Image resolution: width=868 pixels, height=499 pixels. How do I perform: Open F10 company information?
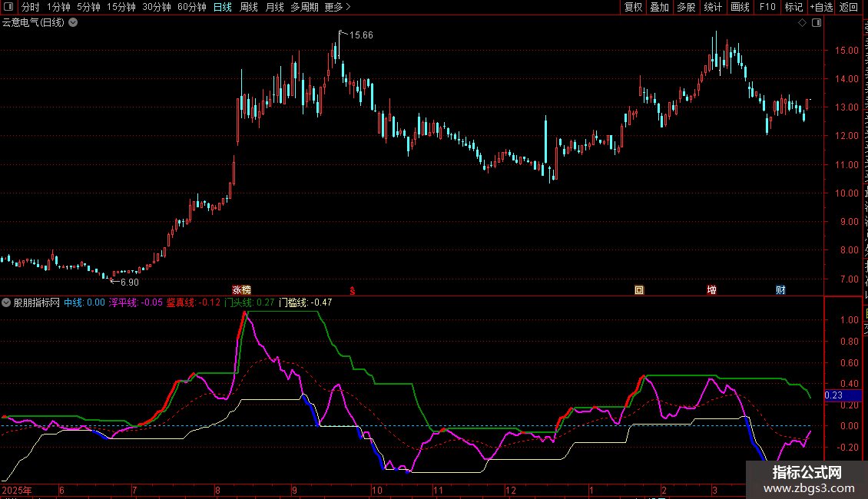point(767,7)
